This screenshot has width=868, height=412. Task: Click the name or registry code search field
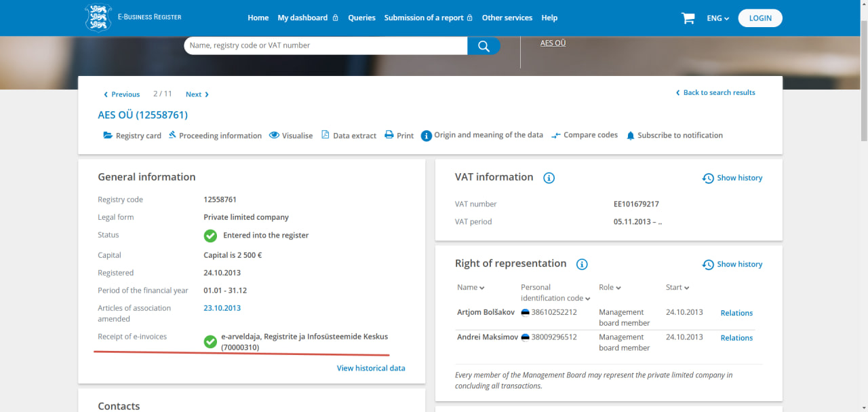(325, 45)
